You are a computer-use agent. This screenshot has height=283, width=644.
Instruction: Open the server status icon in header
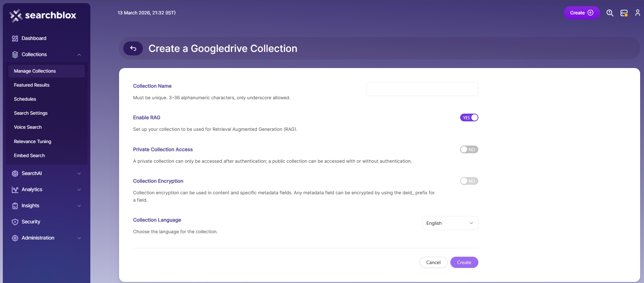point(624,13)
